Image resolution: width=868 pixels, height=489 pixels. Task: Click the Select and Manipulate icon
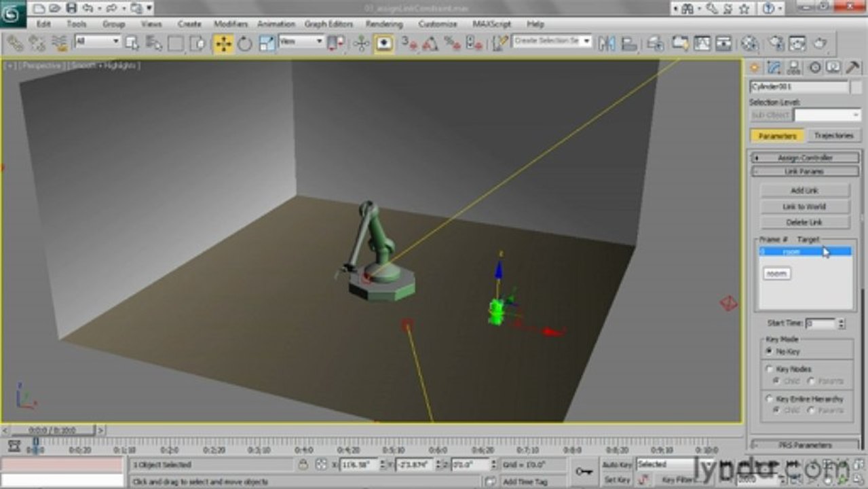(x=361, y=43)
